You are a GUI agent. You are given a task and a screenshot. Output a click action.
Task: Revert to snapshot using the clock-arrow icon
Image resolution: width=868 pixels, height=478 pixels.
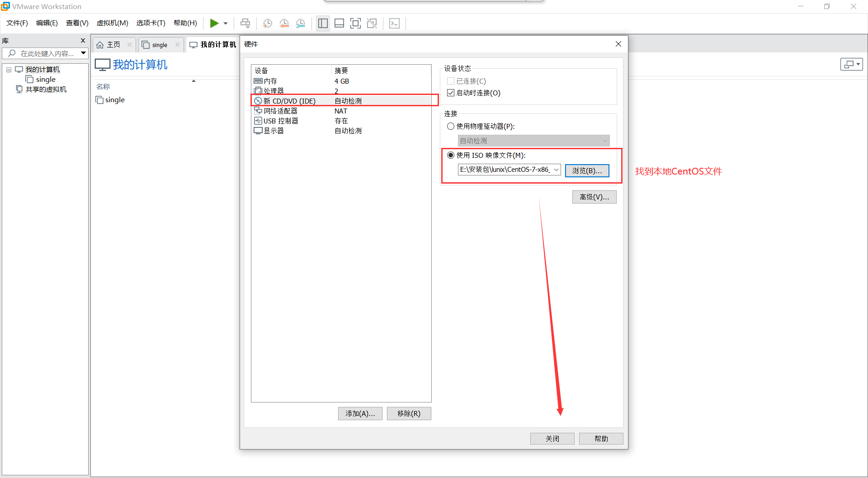tap(284, 24)
